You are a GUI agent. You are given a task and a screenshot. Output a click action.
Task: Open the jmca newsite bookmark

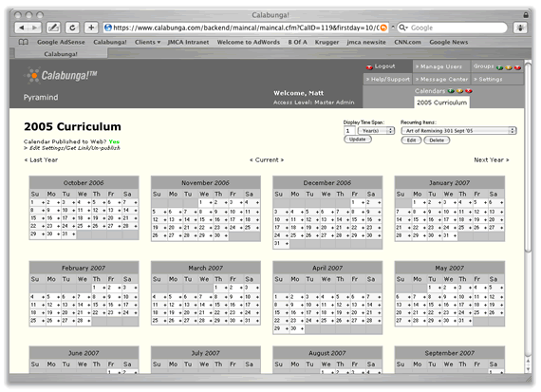[x=366, y=42]
